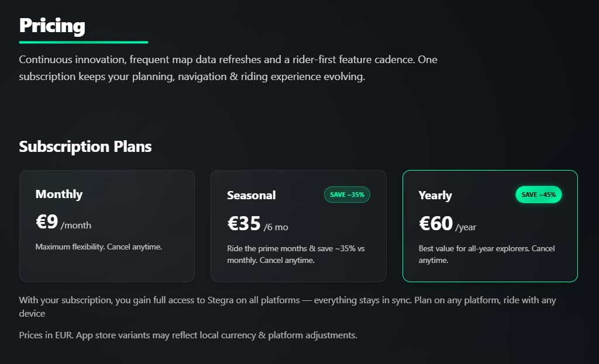Click the Subscription Plans heading
599x364 pixels.
[85, 146]
